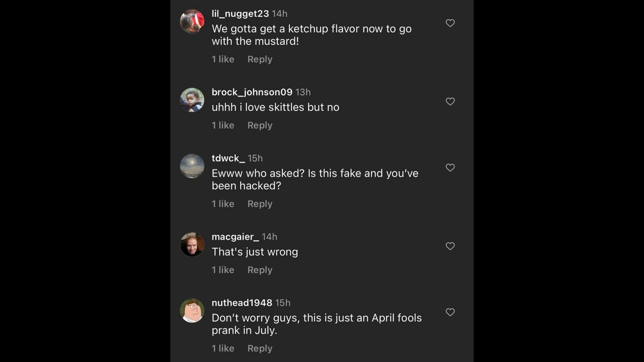Toggle heart on tdwck_ comment

[450, 168]
